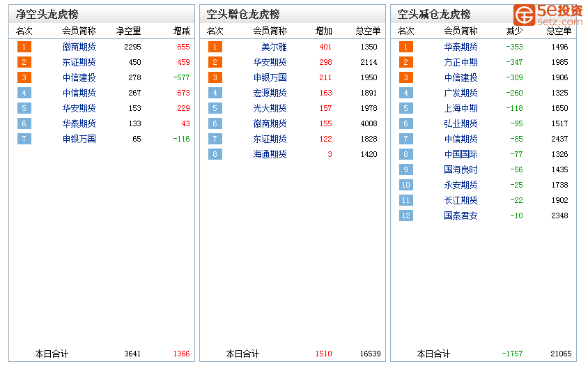
Task: Click change value -577 for 中信建投
Action: point(182,77)
